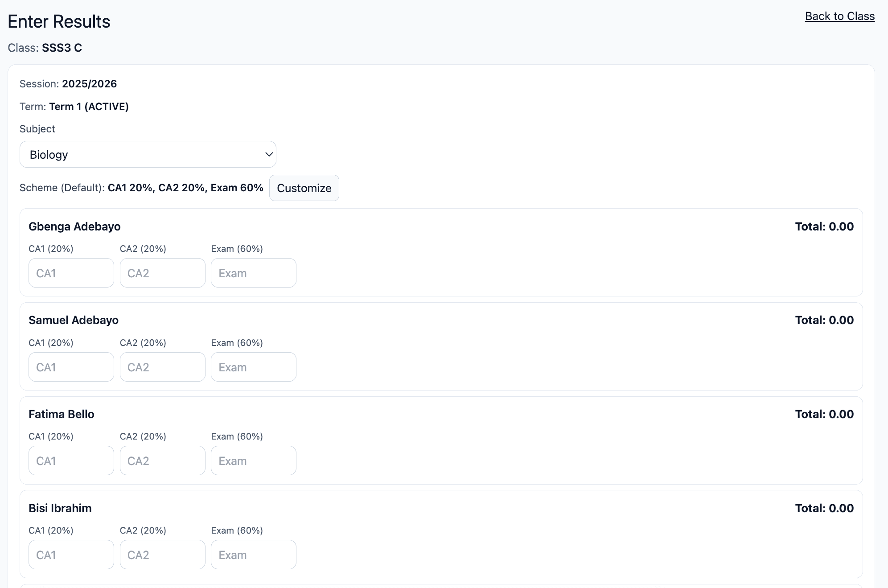Focus the Exam field for Gbenga Adebayo
Viewport: 888px width, 588px height.
(x=253, y=273)
